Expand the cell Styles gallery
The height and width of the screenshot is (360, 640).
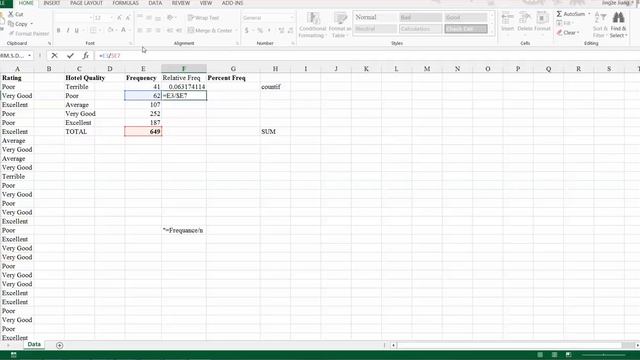pos(492,31)
